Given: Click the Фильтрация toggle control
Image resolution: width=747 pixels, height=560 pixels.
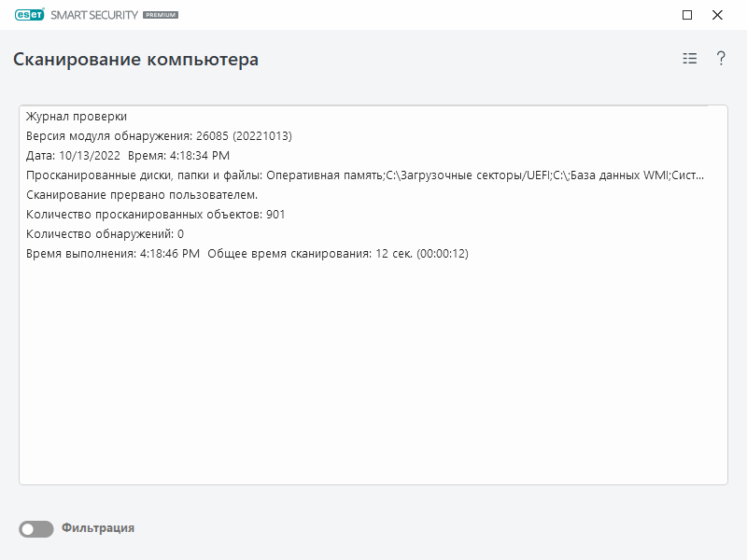Looking at the screenshot, I should (x=35, y=527).
